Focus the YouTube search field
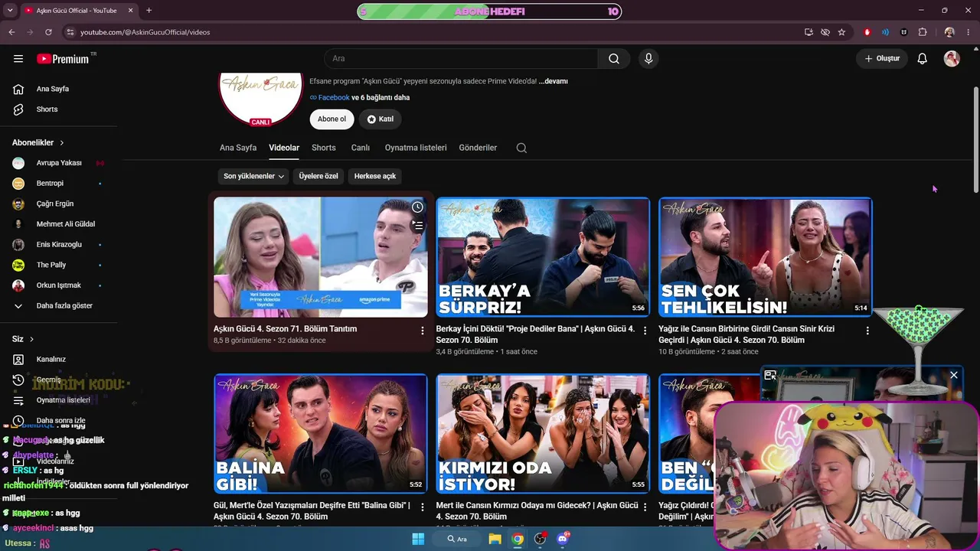 462,59
